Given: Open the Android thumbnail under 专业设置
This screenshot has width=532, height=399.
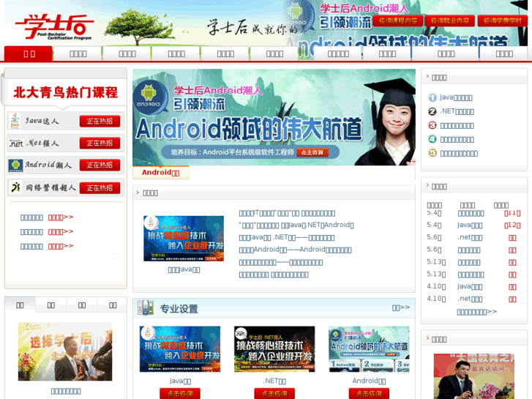Looking at the screenshot, I should (x=369, y=349).
